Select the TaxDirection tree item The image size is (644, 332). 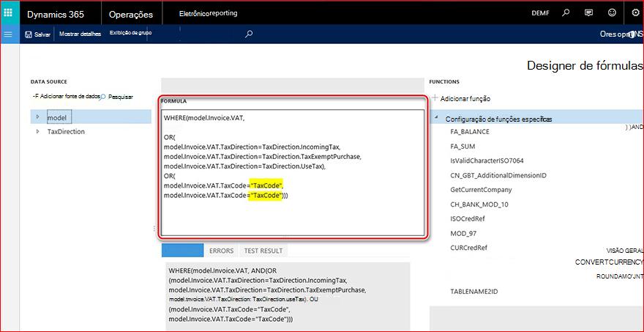point(66,132)
